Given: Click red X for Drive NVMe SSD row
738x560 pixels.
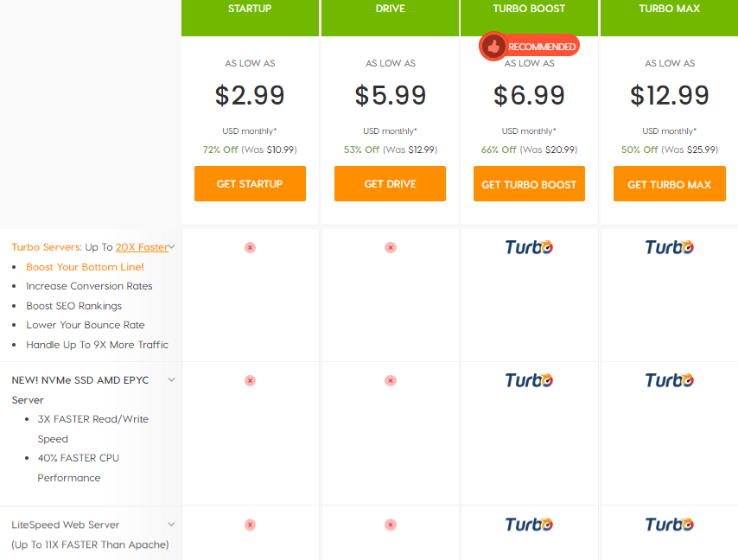Looking at the screenshot, I should [391, 381].
